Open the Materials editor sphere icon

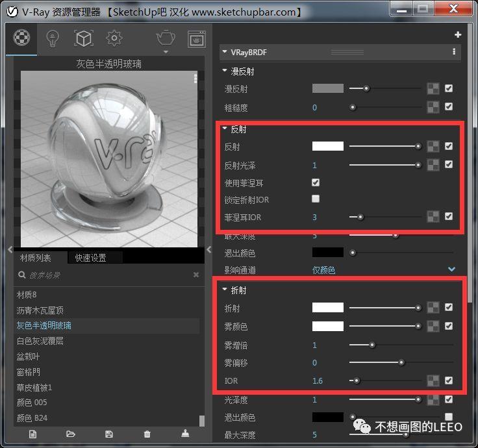21,38
